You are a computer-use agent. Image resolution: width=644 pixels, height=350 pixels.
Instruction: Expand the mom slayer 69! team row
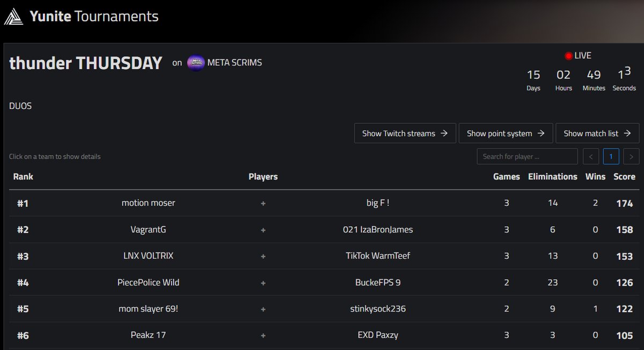pos(324,309)
